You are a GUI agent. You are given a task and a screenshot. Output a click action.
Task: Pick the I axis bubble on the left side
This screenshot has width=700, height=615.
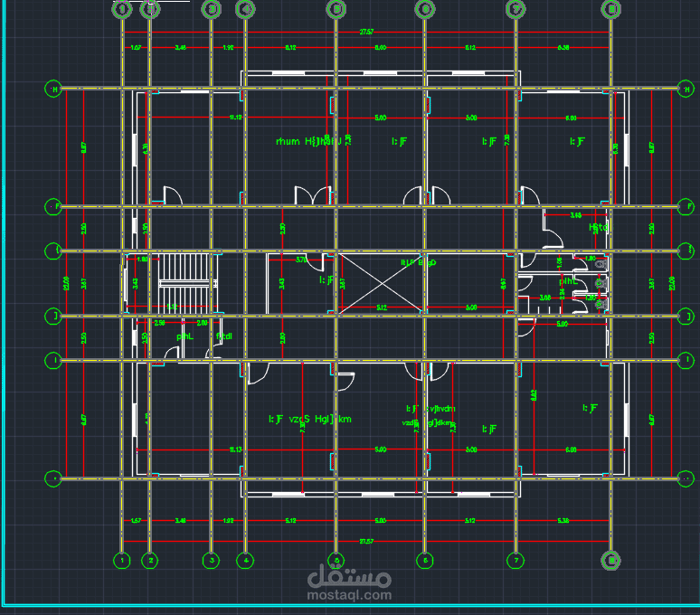click(x=53, y=360)
